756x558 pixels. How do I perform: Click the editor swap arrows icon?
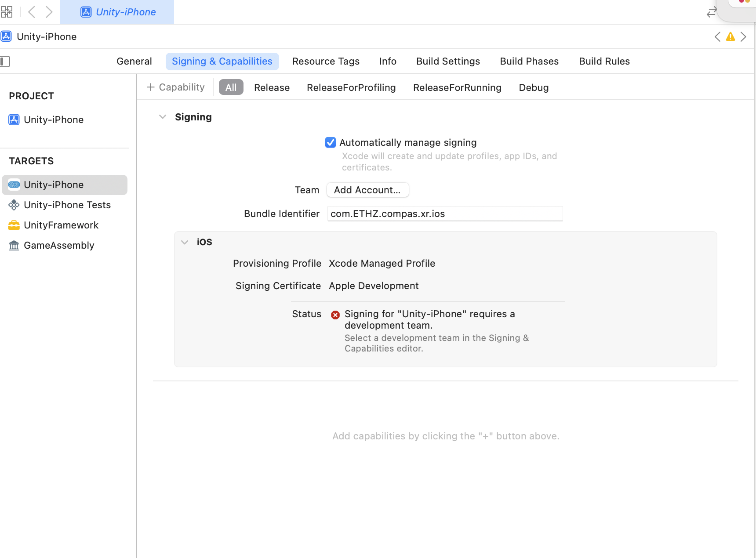click(x=712, y=12)
